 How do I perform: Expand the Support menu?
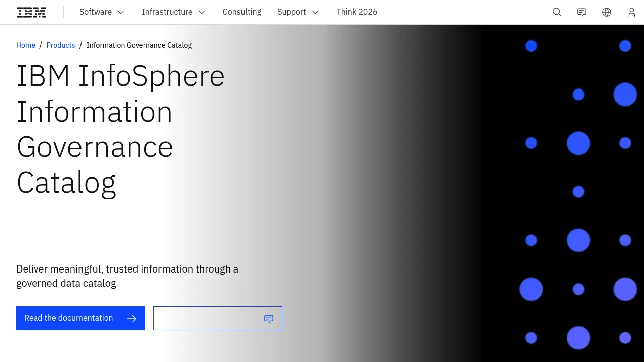point(298,12)
